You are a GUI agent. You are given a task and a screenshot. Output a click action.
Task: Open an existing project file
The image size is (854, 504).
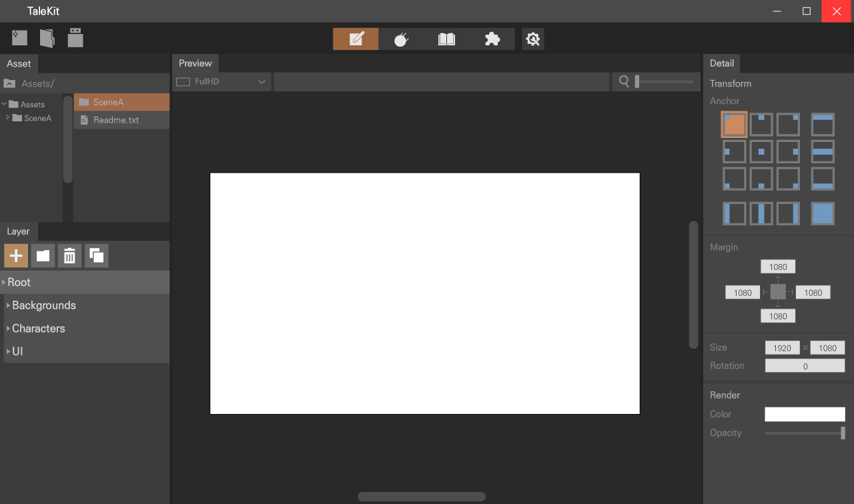point(47,38)
